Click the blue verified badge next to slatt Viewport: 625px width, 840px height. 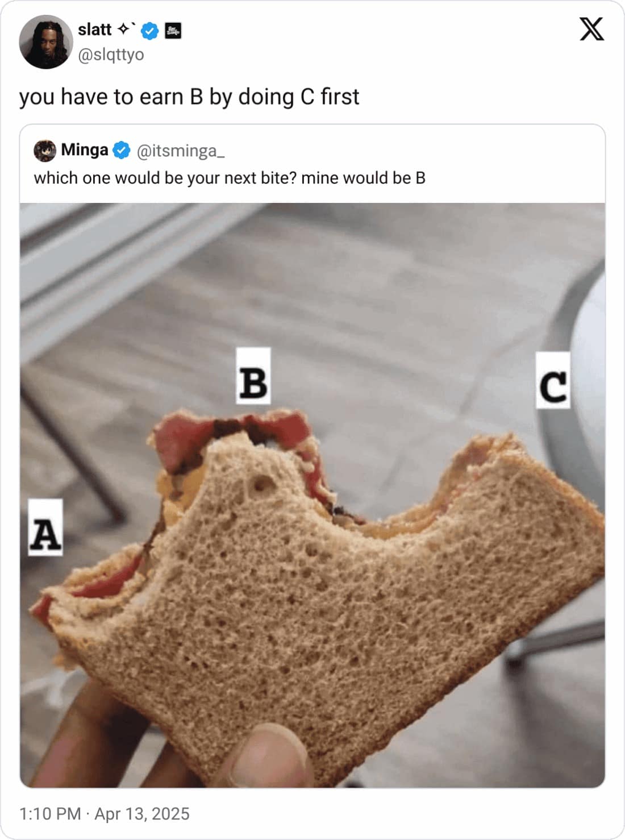[149, 31]
